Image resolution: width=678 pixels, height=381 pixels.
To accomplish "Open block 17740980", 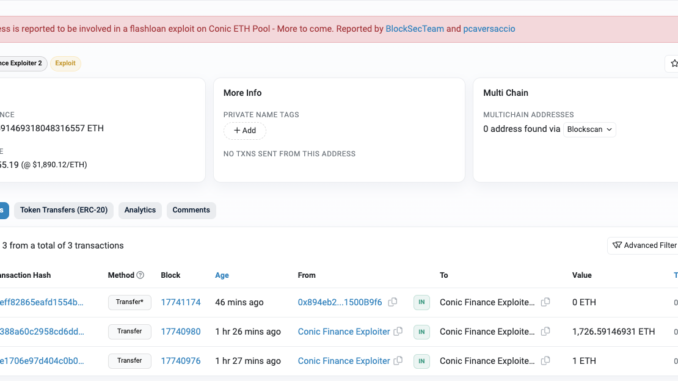I will pos(181,332).
